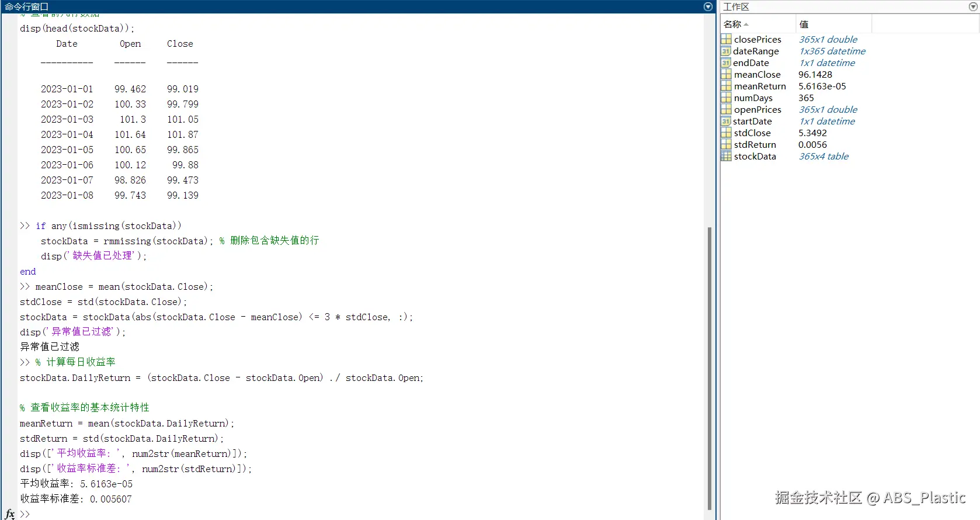Screen dimensions: 980x520
Task: Click the stdClose variable icon
Action: pos(726,133)
